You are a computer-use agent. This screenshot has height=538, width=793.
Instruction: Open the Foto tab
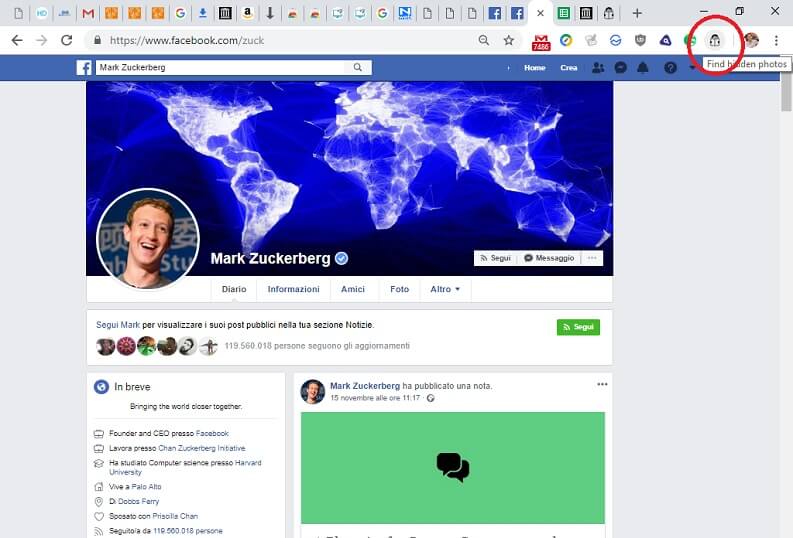tap(400, 289)
